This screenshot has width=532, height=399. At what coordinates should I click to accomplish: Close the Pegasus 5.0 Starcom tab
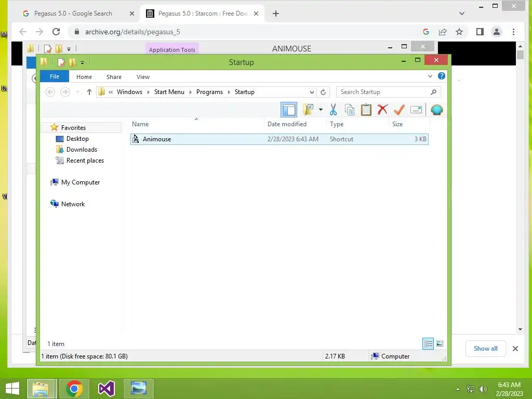coord(256,14)
